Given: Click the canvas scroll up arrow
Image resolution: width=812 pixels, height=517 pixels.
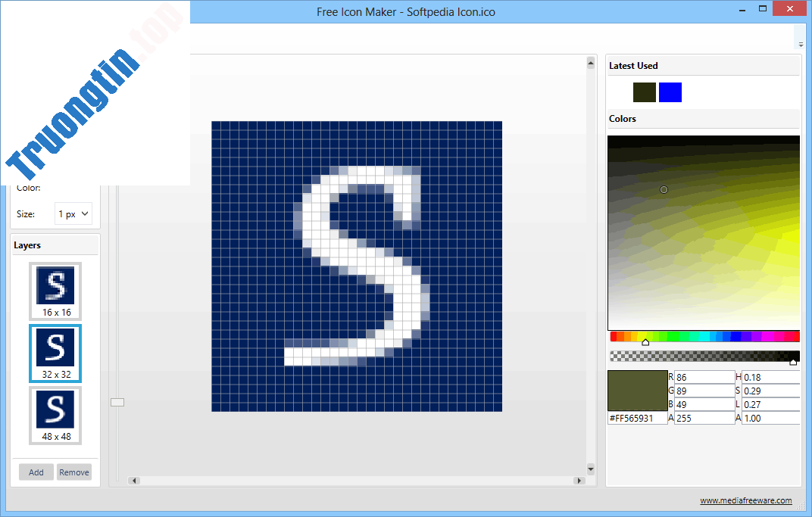Looking at the screenshot, I should point(591,64).
